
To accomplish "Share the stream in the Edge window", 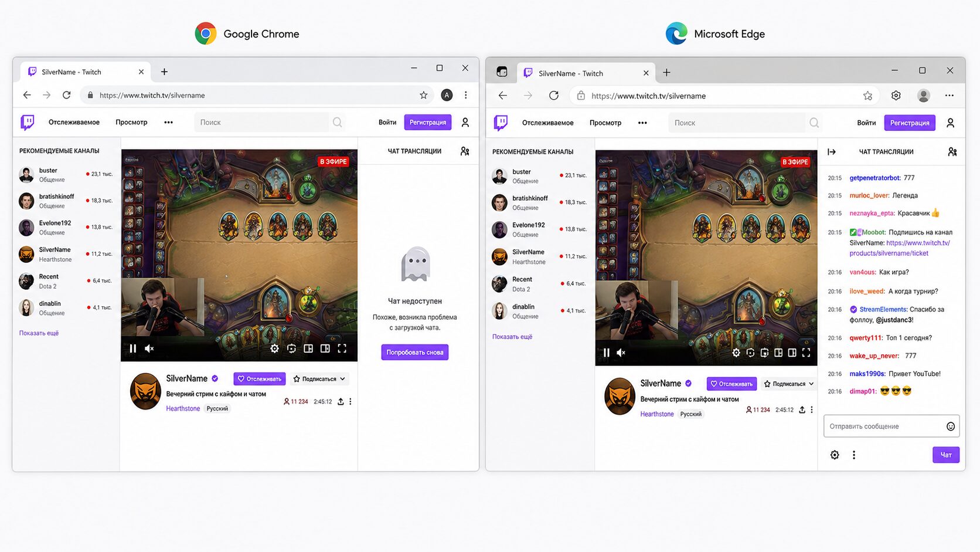I will (802, 410).
